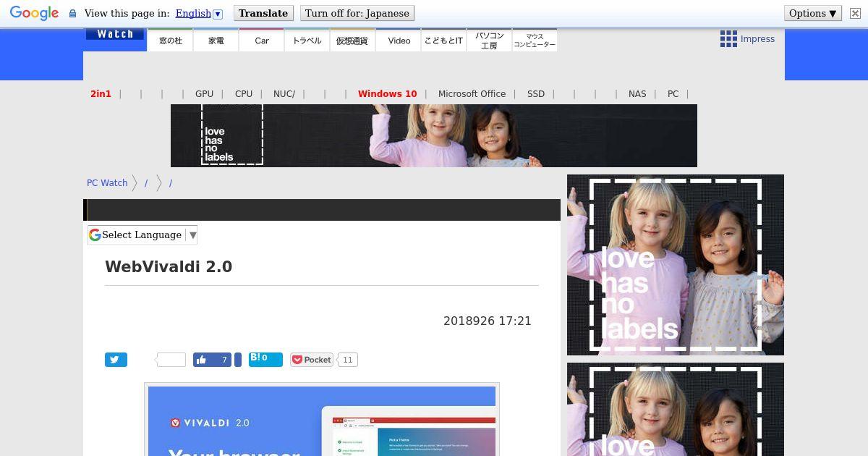Open the 家電 tab
This screenshot has width=868, height=456.
point(216,41)
